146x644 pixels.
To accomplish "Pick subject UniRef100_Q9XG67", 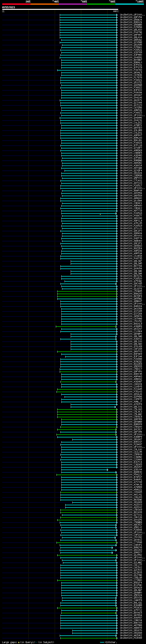I will tap(131, 95).
